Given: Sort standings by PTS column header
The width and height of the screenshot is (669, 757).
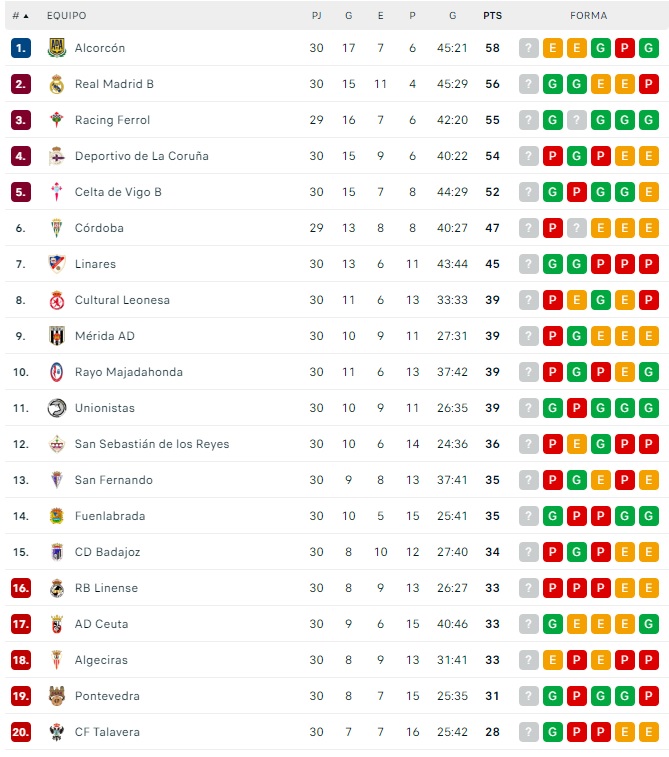Looking at the screenshot, I should [x=492, y=16].
